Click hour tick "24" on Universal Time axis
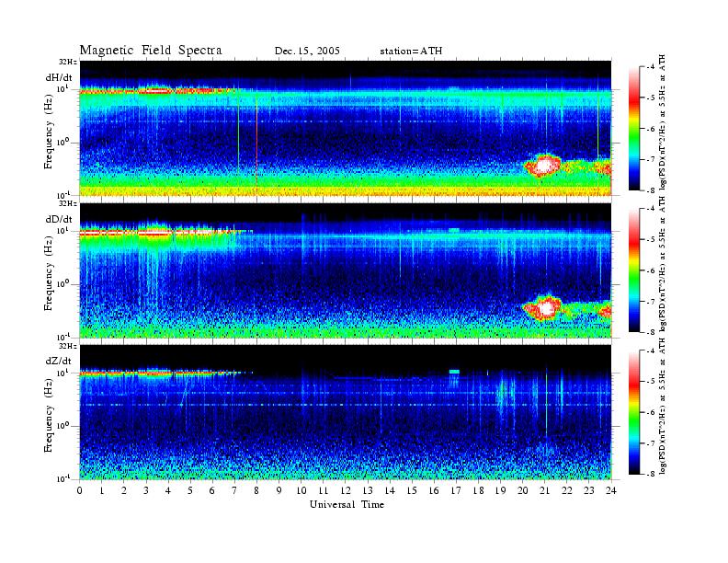The image size is (728, 563). coord(611,491)
